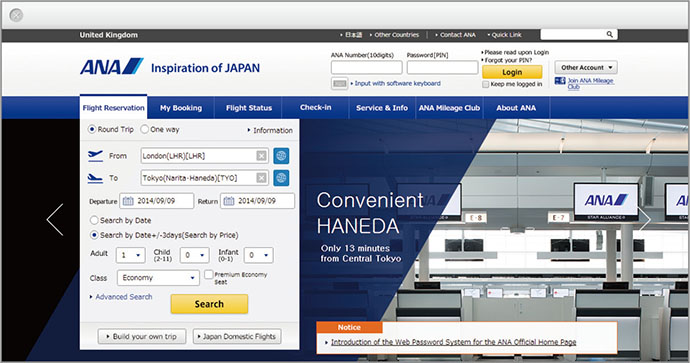Click the Departure date field

[x=157, y=201]
